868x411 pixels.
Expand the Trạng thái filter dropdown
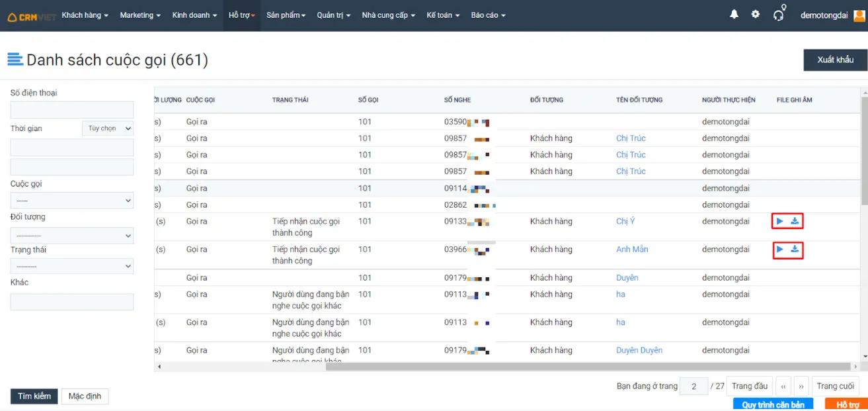72,266
